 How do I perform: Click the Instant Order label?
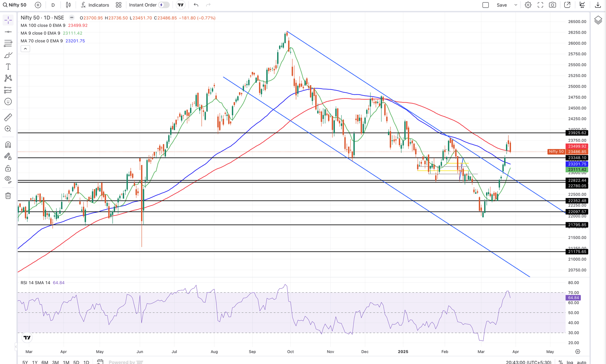click(x=143, y=5)
